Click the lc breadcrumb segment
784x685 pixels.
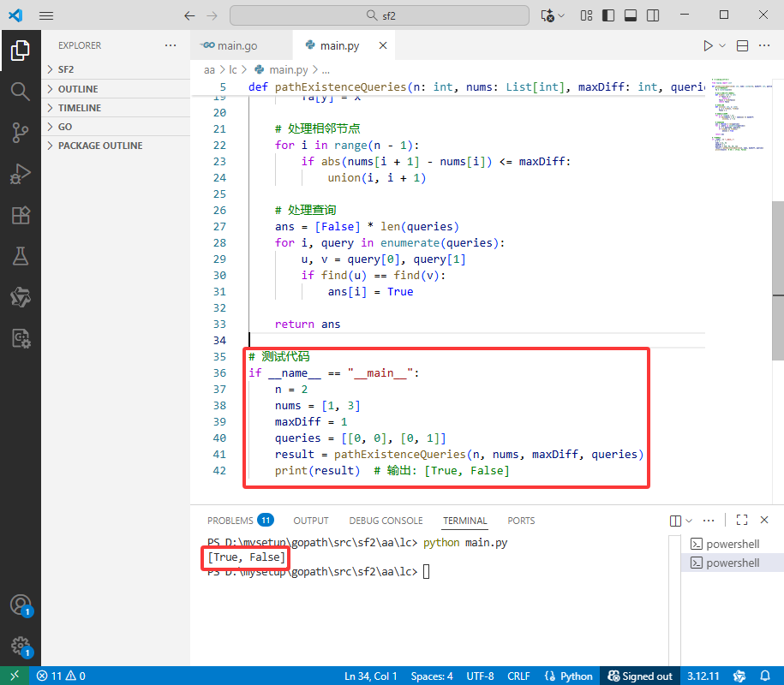[x=233, y=70]
